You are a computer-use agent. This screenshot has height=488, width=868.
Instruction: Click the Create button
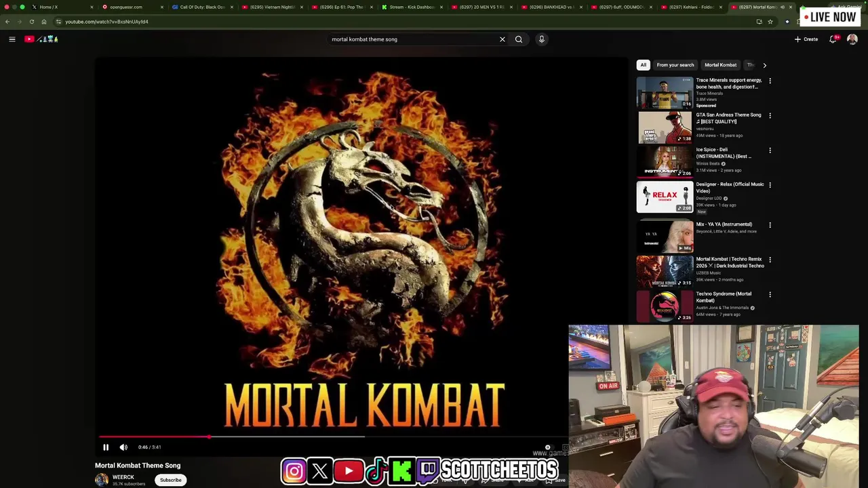(806, 39)
